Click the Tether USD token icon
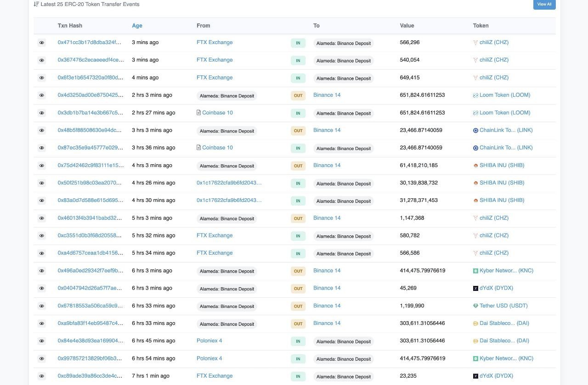The height and width of the screenshot is (385, 588). pos(475,306)
